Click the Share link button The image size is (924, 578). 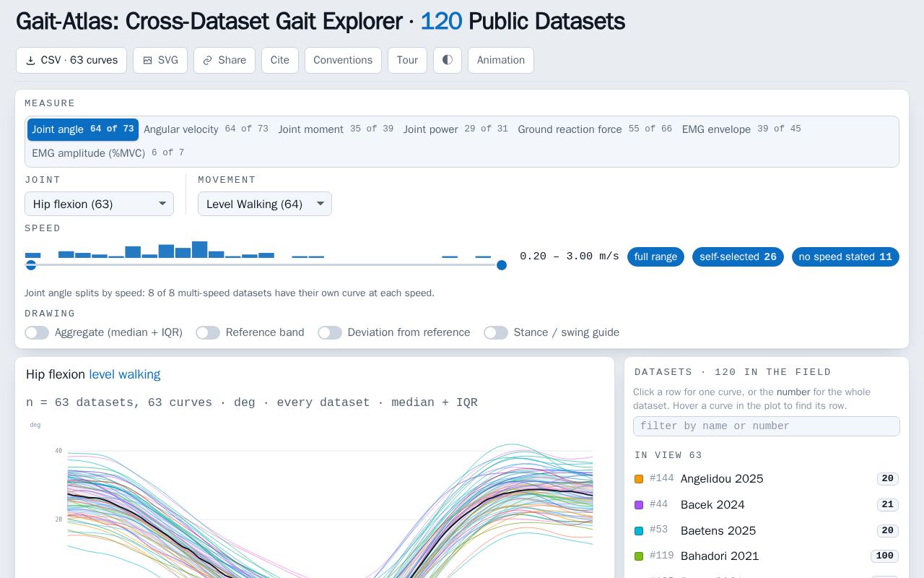pyautogui.click(x=225, y=60)
